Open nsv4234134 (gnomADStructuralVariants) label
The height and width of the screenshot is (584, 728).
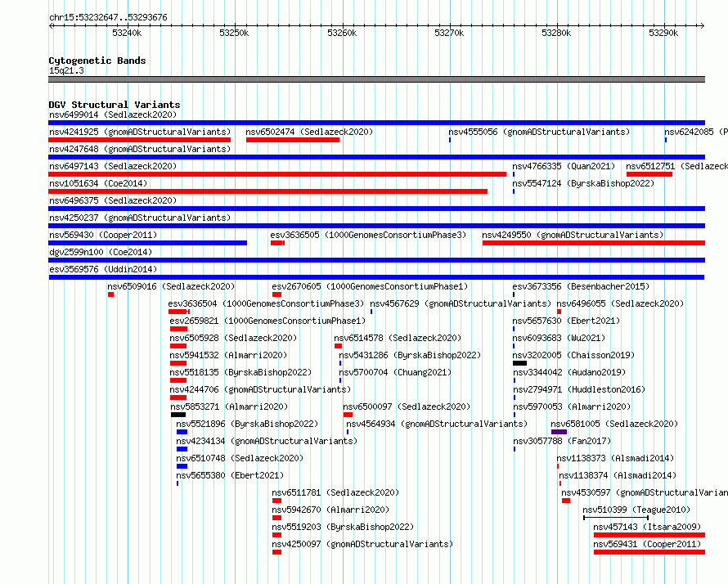pyautogui.click(x=267, y=441)
